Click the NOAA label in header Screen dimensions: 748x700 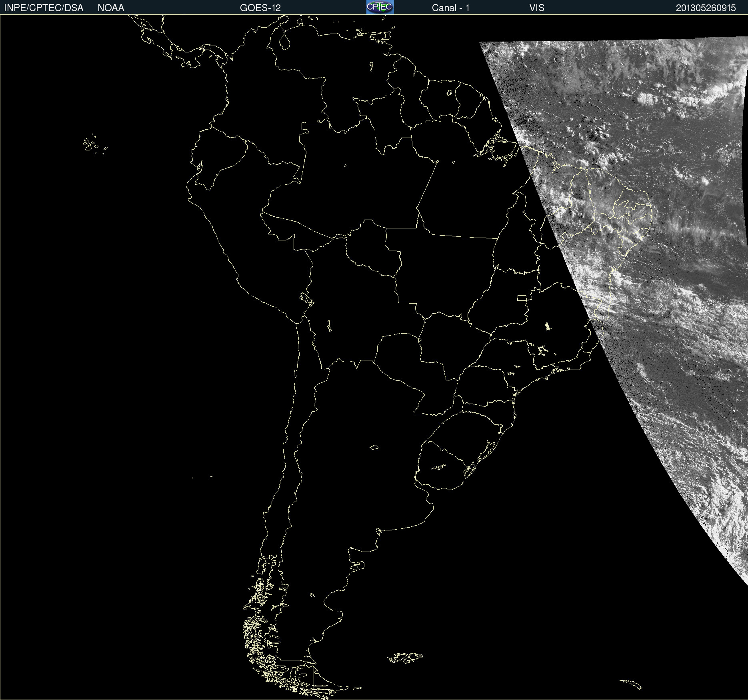(111, 8)
